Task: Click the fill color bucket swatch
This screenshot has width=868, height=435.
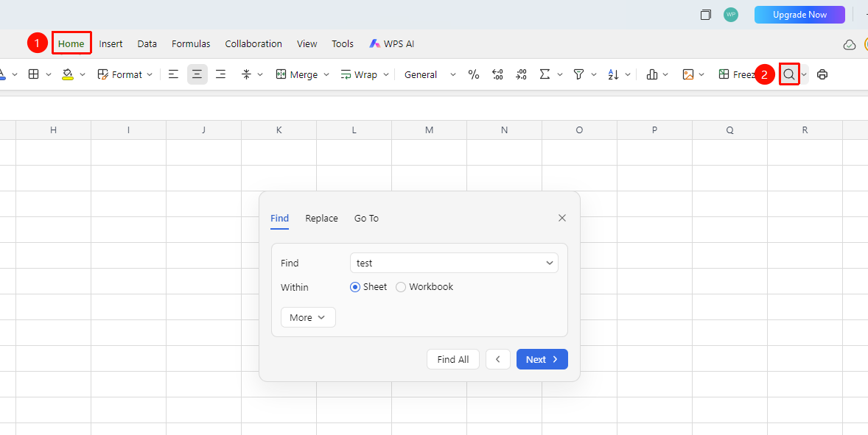Action: tap(68, 74)
